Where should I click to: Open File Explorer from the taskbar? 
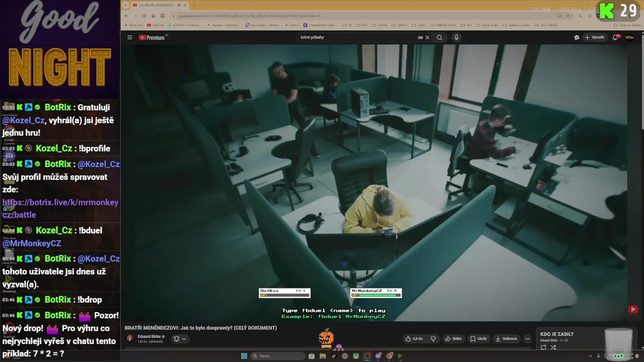(323, 356)
